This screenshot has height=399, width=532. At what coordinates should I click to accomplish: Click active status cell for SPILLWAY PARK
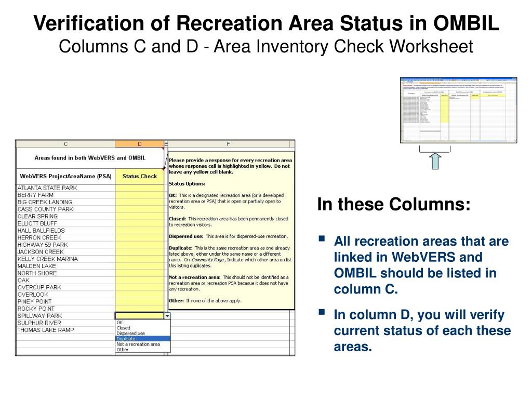[x=140, y=316]
